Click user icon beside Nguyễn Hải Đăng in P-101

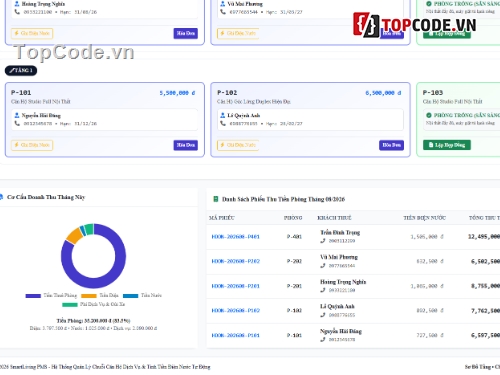17,115
